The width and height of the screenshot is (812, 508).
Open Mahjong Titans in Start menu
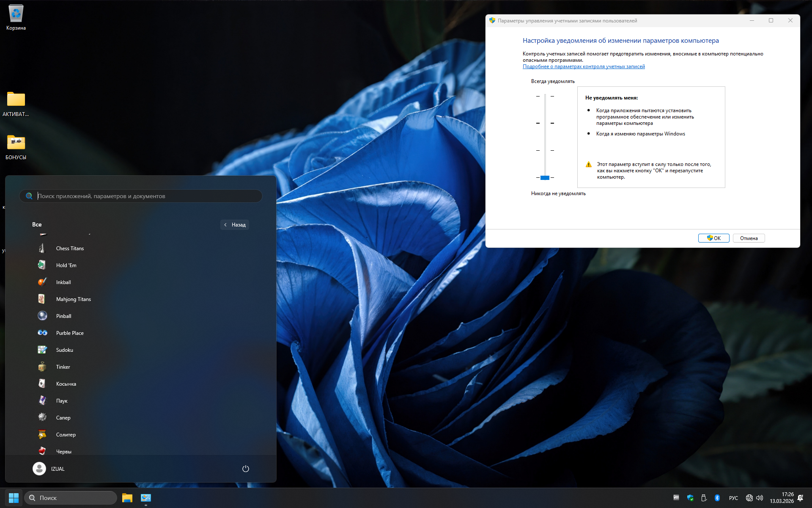click(x=73, y=299)
